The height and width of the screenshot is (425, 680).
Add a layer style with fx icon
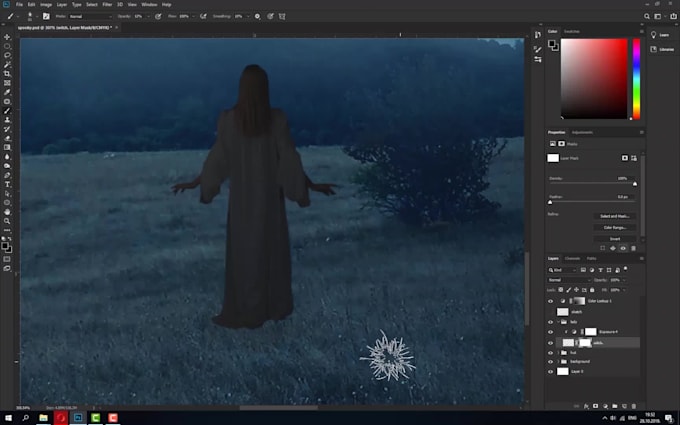(585, 406)
